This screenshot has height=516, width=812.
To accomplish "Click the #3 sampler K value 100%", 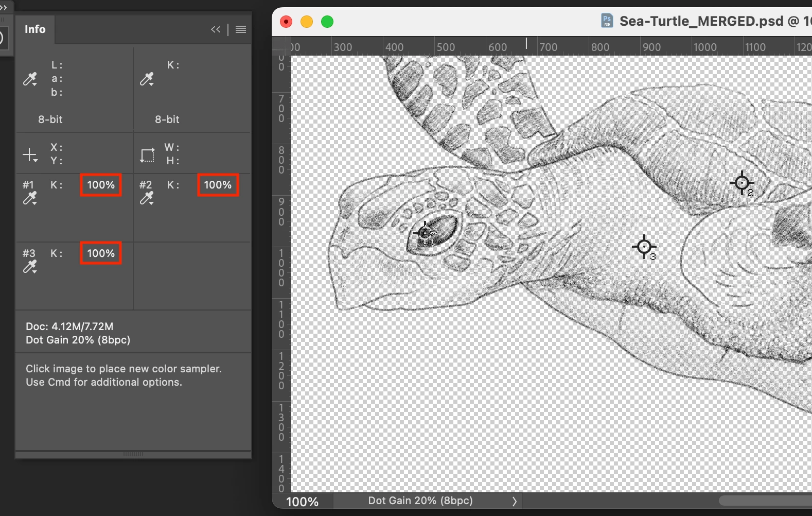I will pyautogui.click(x=101, y=253).
